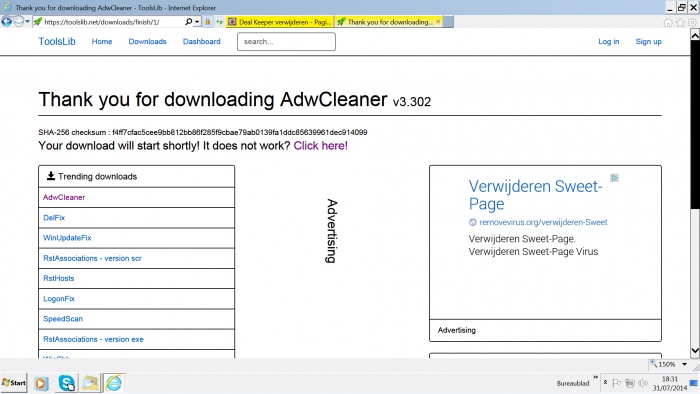
Task: Click the 'Click here!' download link
Action: pyautogui.click(x=321, y=145)
